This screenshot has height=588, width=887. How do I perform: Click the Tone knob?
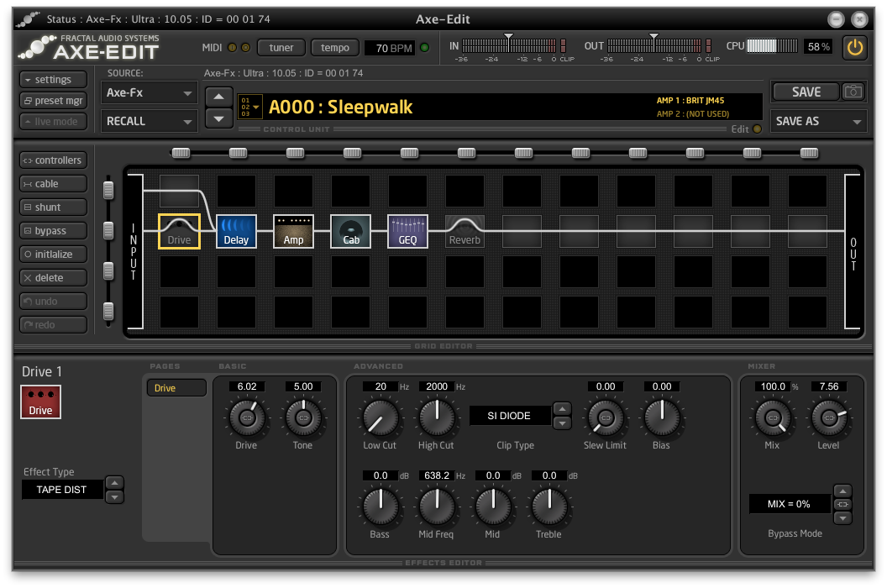click(303, 417)
